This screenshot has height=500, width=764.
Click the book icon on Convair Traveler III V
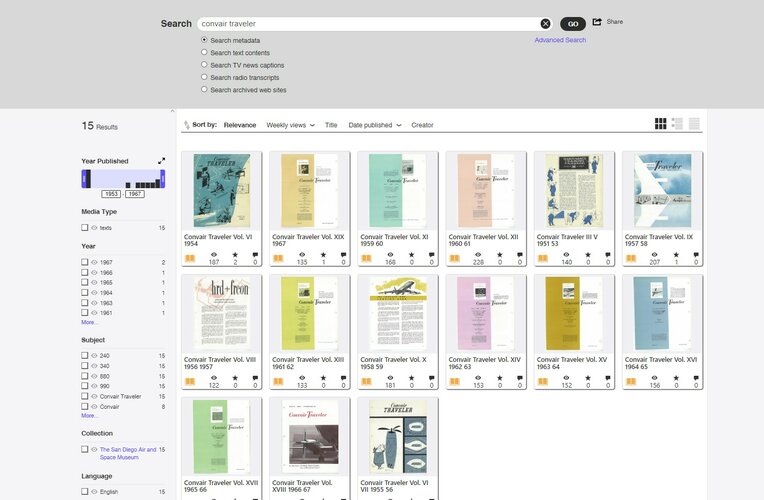(x=542, y=258)
